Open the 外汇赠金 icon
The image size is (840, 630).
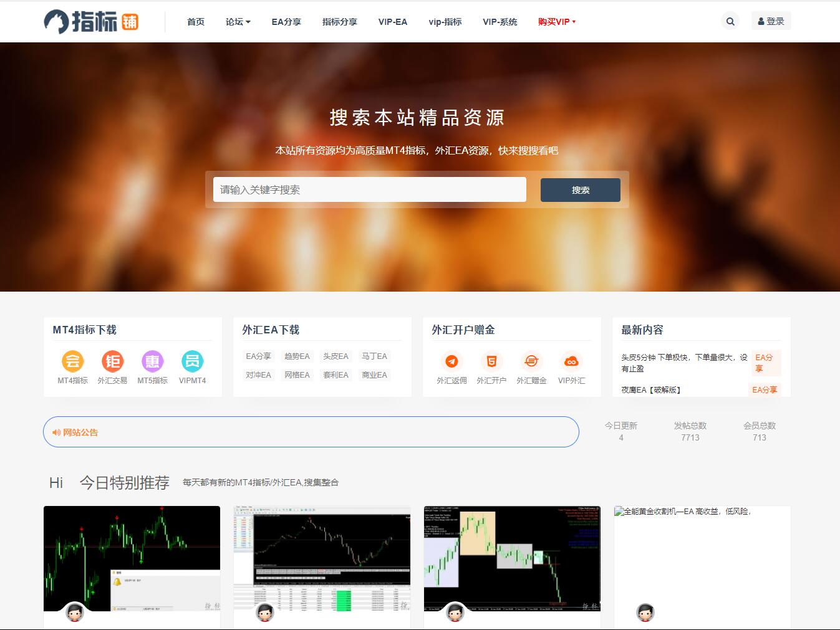pyautogui.click(x=531, y=361)
